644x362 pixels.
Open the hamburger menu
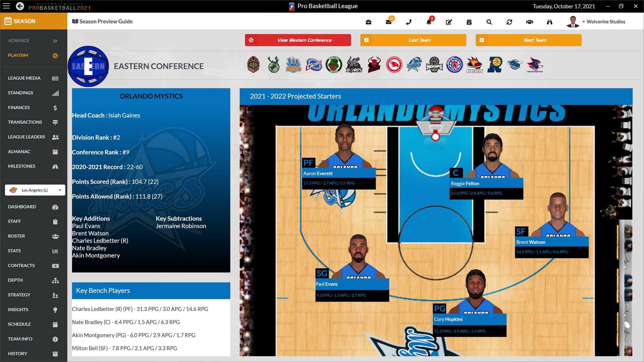pyautogui.click(x=6, y=6)
